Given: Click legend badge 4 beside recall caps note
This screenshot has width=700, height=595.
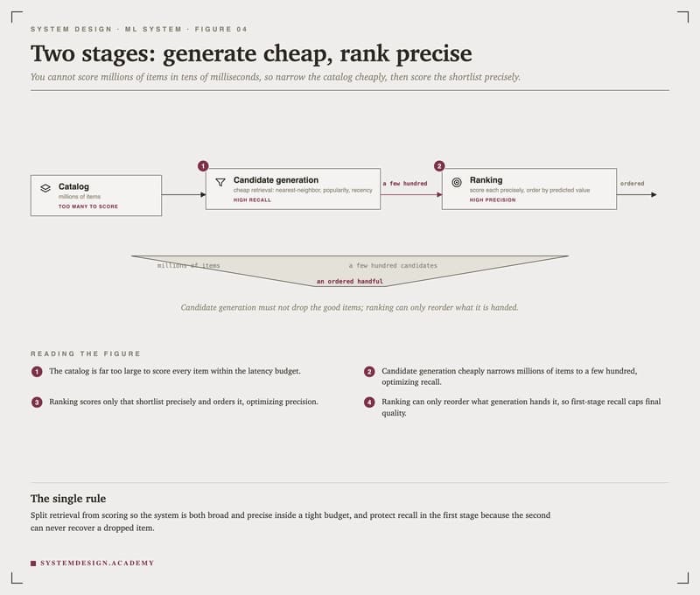Looking at the screenshot, I should (369, 402).
